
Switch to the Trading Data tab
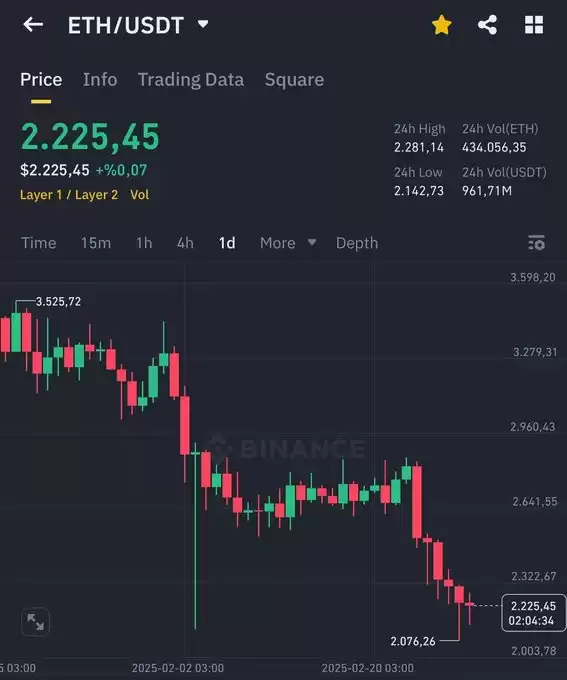(191, 80)
